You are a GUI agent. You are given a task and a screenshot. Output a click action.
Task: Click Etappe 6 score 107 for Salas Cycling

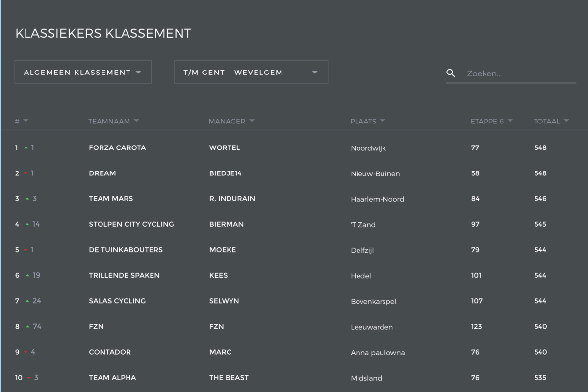[x=477, y=301]
